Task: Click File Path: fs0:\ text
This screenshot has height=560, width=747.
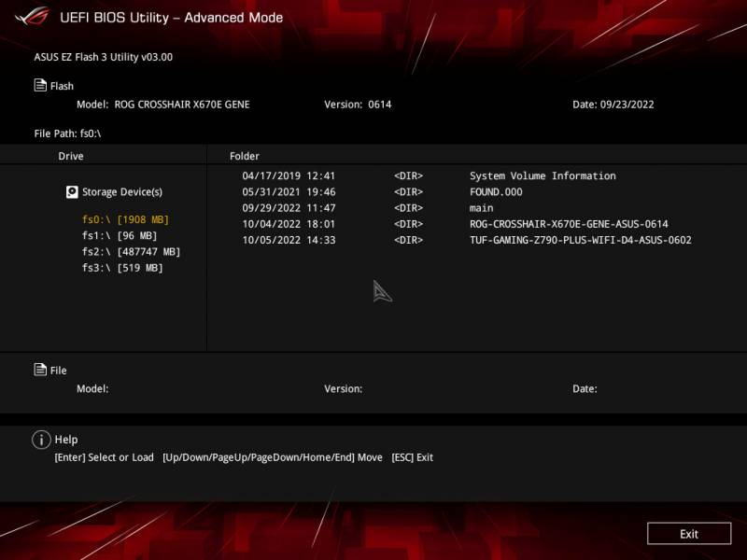Action: (x=67, y=133)
